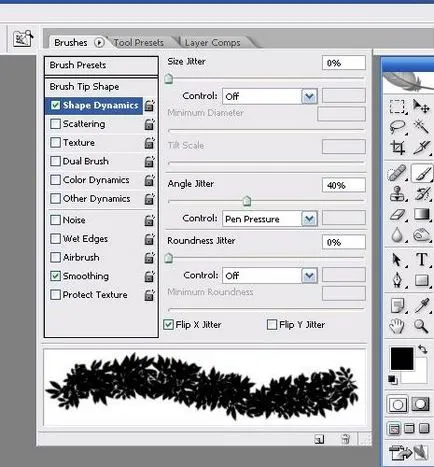
Task: Select the Zoom magnifier tool
Action: click(x=421, y=325)
